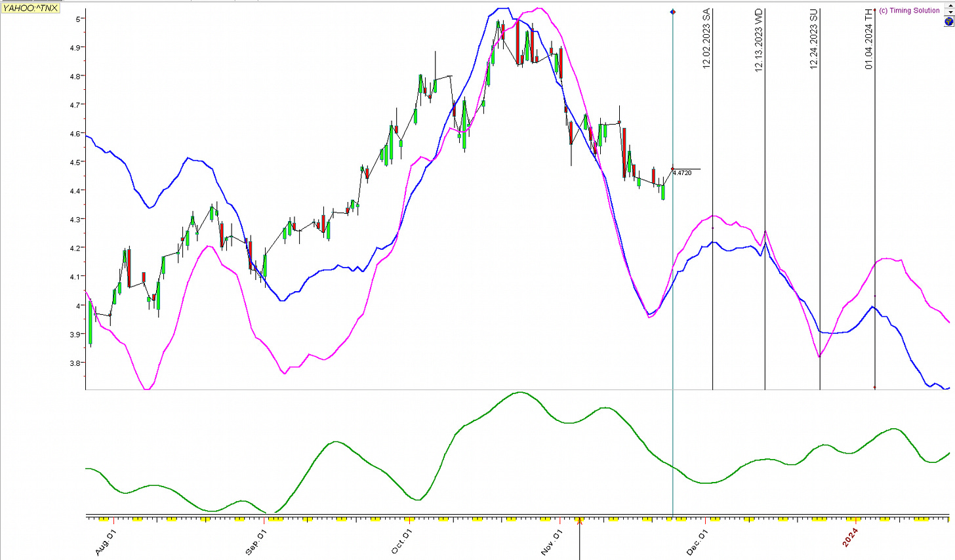
Task: Click the 3.8 value on price axis
Action: (75, 363)
